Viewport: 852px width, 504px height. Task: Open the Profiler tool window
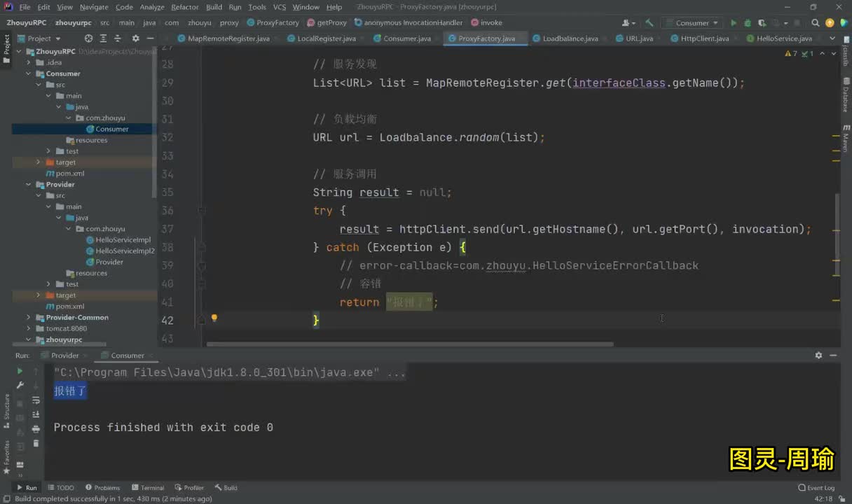[189, 488]
